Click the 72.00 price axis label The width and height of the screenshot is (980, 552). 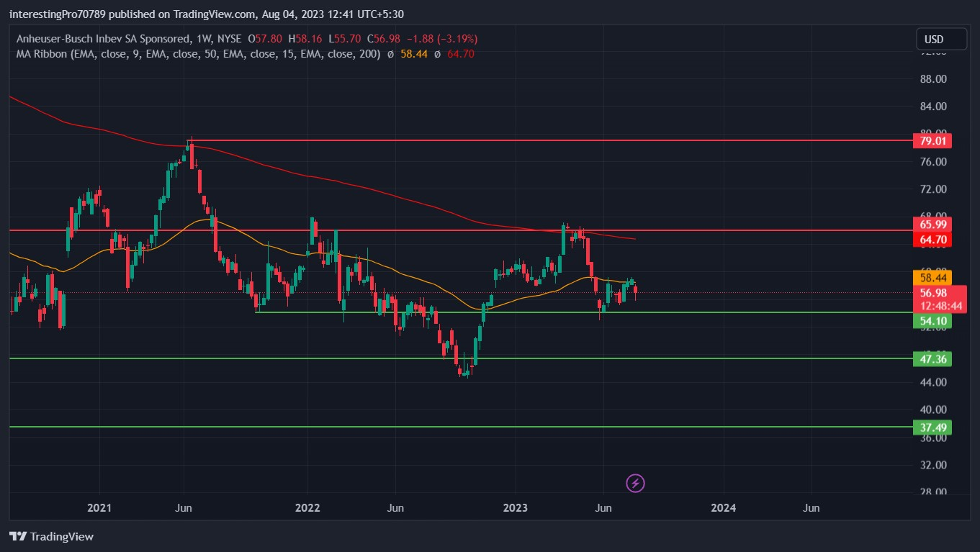pos(933,189)
